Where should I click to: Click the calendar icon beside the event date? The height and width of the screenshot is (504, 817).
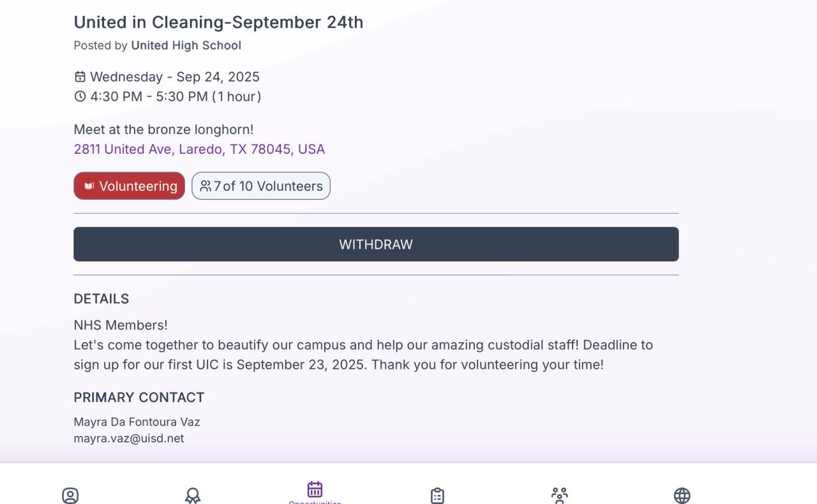click(80, 77)
